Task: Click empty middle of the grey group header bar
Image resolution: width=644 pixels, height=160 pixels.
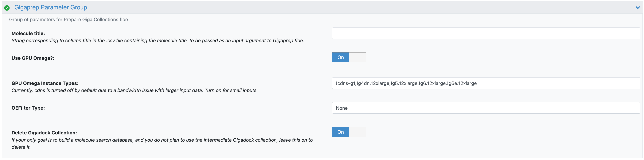Action: click(x=350, y=7)
